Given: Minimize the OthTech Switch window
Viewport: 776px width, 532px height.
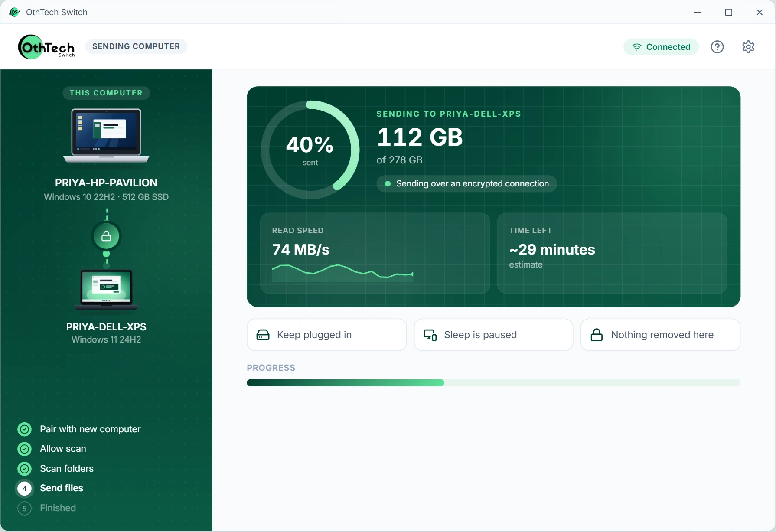Looking at the screenshot, I should click(698, 12).
